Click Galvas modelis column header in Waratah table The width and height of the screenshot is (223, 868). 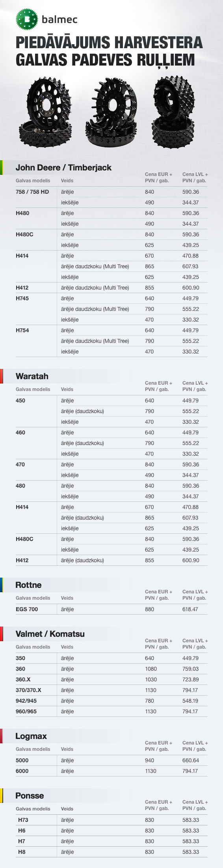click(33, 389)
